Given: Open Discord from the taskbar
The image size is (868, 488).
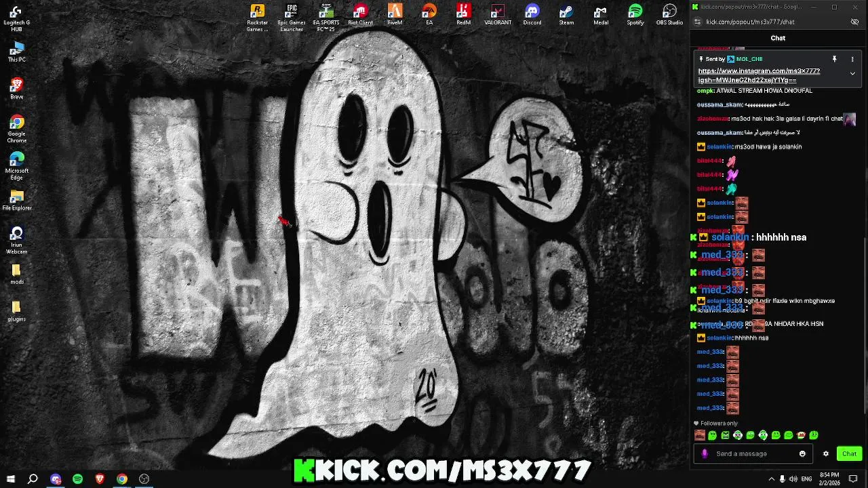Looking at the screenshot, I should click(56, 479).
